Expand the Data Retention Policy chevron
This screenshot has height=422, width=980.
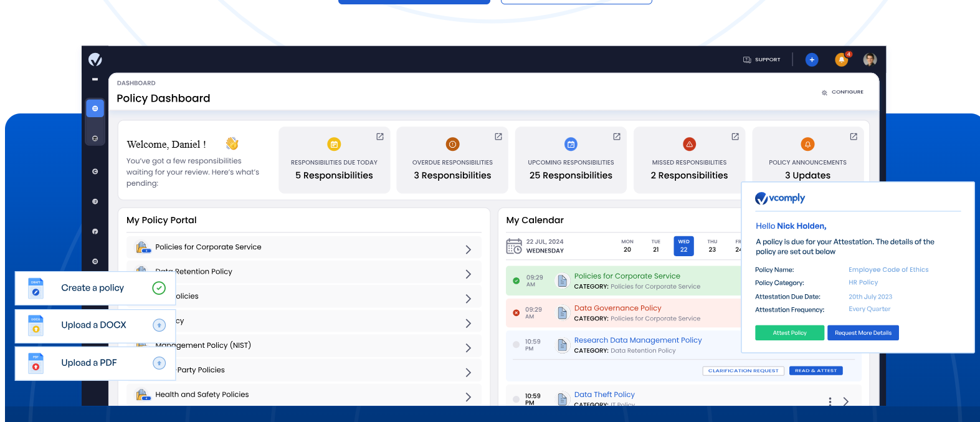[468, 274]
